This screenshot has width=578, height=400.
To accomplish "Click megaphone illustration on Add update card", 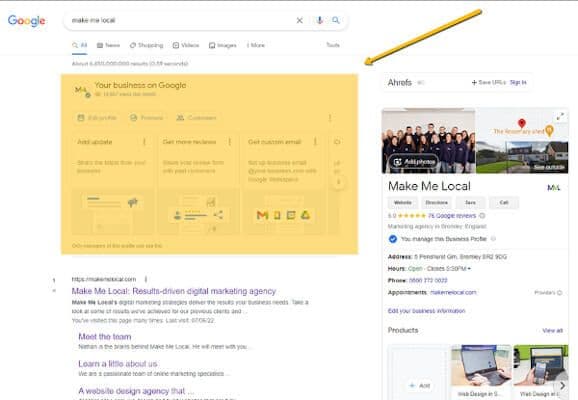I will [133, 202].
